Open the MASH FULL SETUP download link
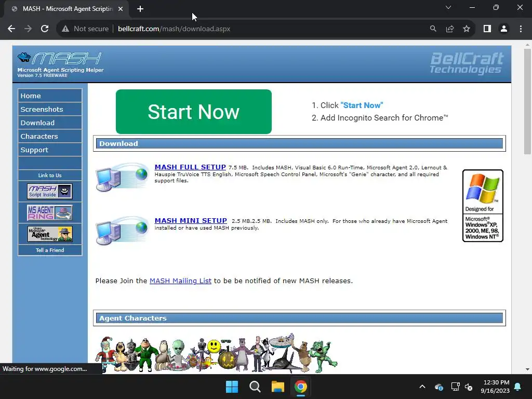 point(190,167)
